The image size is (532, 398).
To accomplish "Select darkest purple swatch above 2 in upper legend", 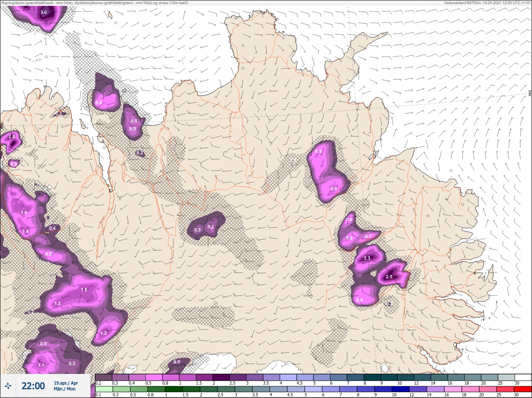I will 221,377.
